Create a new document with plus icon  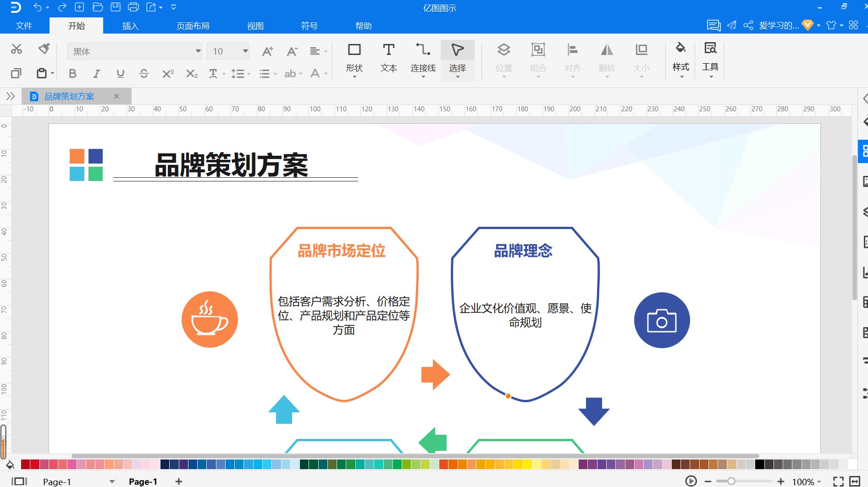click(x=79, y=7)
